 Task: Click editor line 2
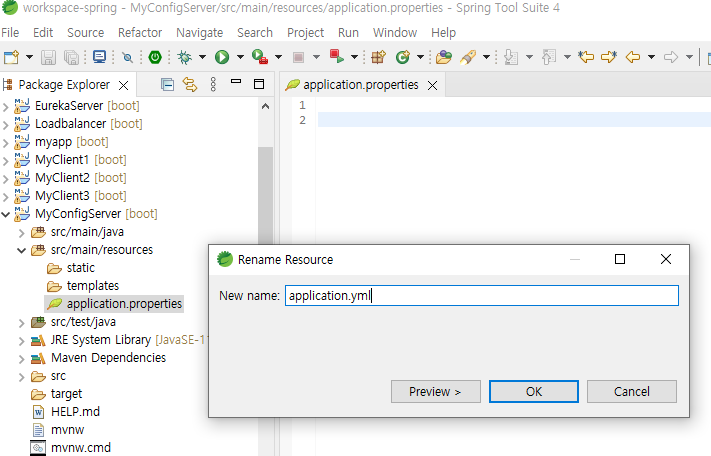[x=514, y=120]
